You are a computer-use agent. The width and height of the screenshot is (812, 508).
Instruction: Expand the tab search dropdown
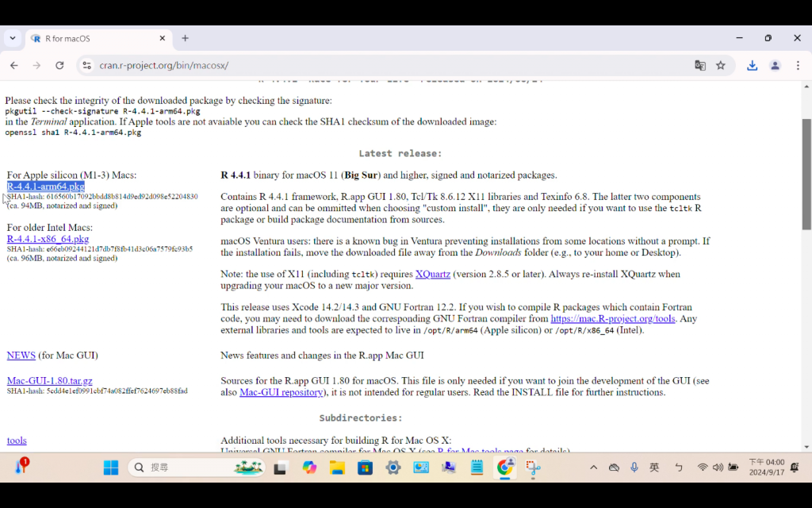(13, 38)
